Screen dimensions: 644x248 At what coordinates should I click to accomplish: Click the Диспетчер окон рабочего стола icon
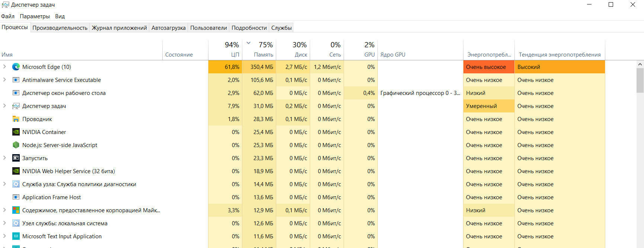click(16, 93)
